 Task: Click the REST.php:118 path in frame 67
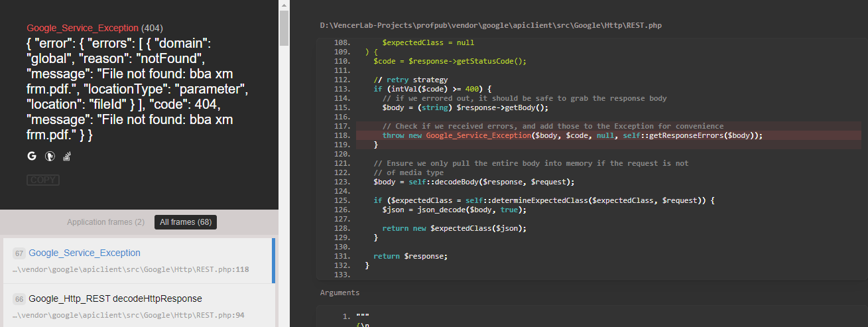click(131, 269)
